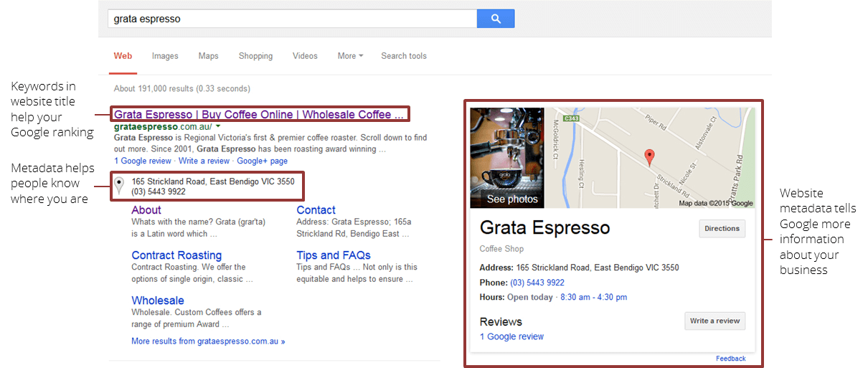Open the Grata Espresso Buy Coffee Online result
The width and height of the screenshot is (868, 368).
point(260,115)
